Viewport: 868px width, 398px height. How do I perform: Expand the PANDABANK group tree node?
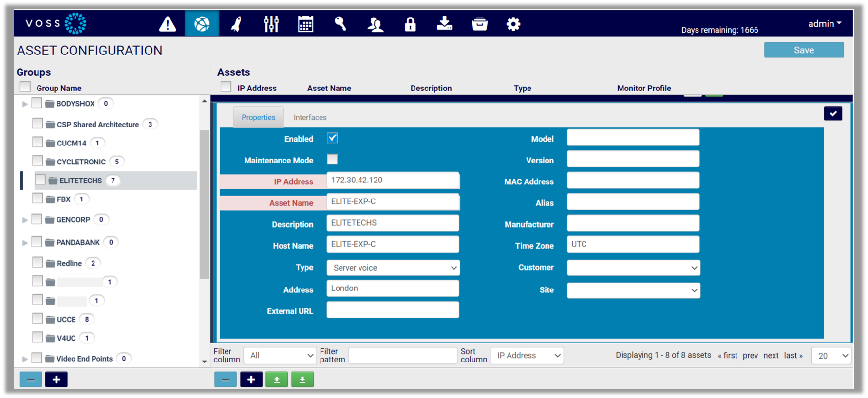point(25,242)
